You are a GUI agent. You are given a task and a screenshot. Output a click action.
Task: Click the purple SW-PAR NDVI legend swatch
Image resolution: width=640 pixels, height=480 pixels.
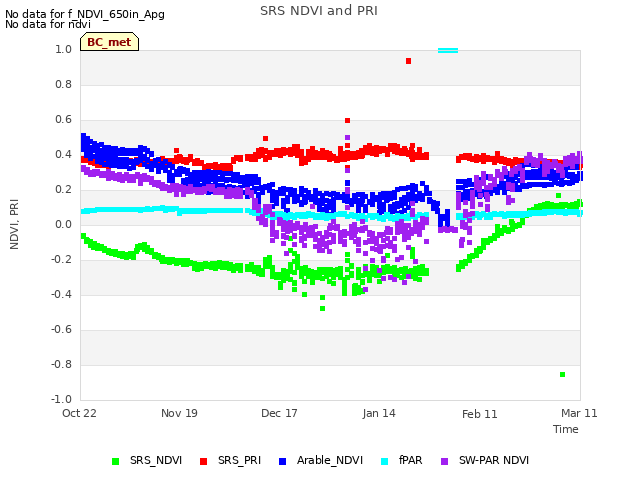click(x=444, y=461)
